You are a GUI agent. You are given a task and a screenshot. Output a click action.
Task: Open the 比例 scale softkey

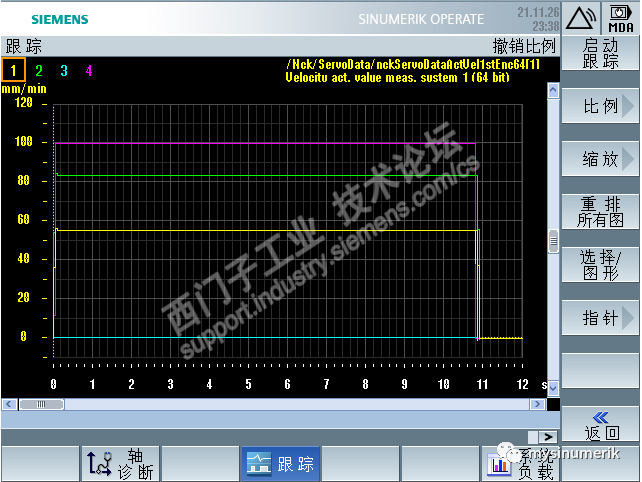click(600, 106)
